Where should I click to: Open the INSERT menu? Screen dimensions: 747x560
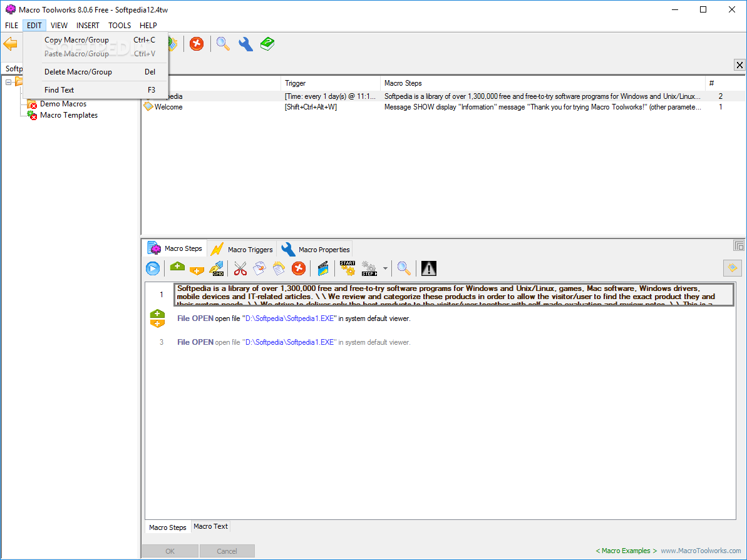click(x=88, y=25)
